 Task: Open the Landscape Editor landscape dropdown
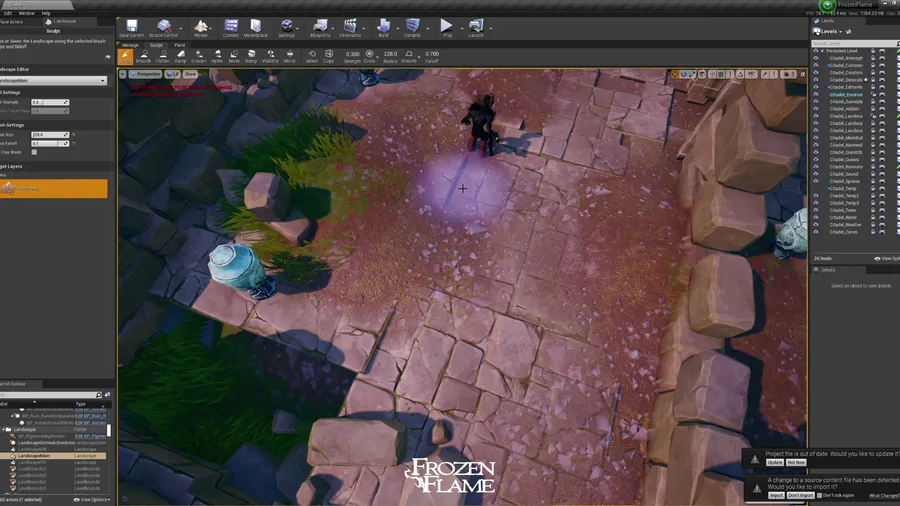[x=53, y=80]
